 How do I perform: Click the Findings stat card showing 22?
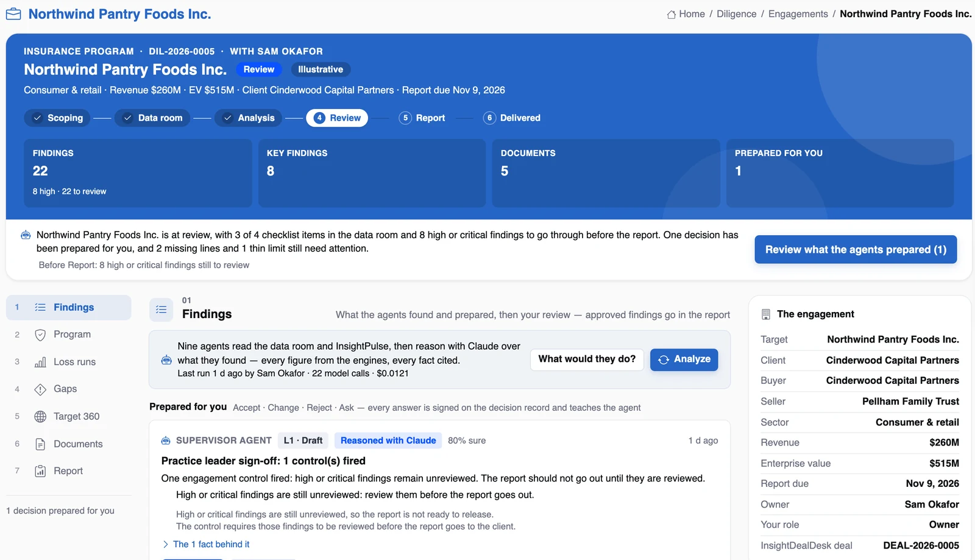point(138,173)
